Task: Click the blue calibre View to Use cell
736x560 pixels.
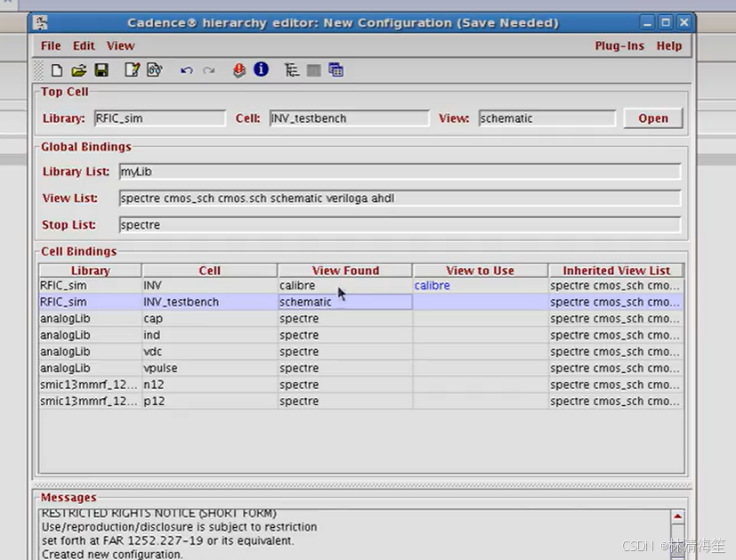Action: pos(481,286)
